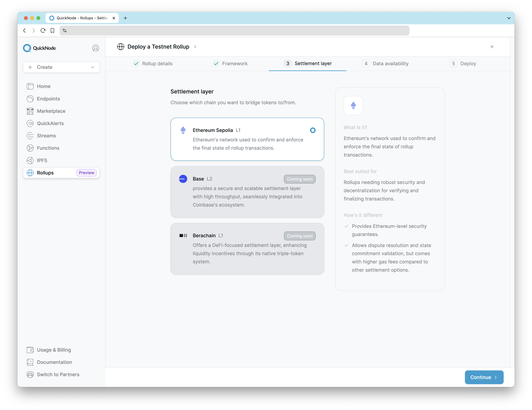This screenshot has height=410, width=532.
Task: Click the Base L2 card
Action: point(247,192)
